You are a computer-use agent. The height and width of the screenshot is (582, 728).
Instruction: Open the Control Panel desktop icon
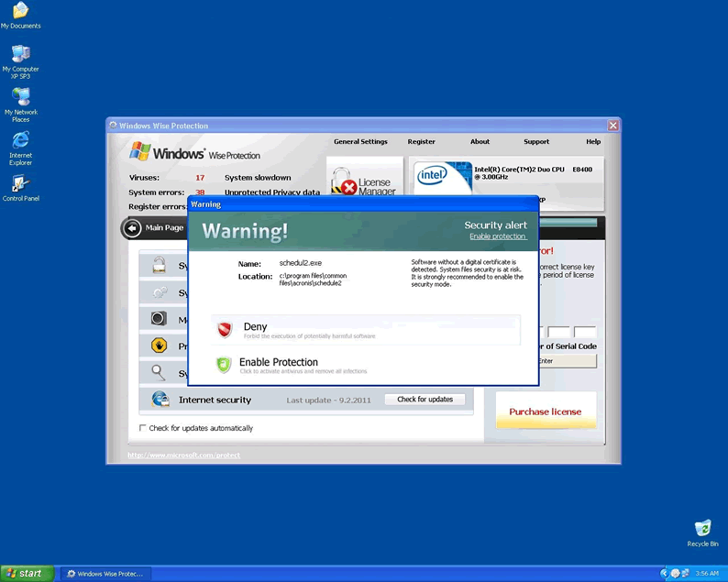pos(20,184)
